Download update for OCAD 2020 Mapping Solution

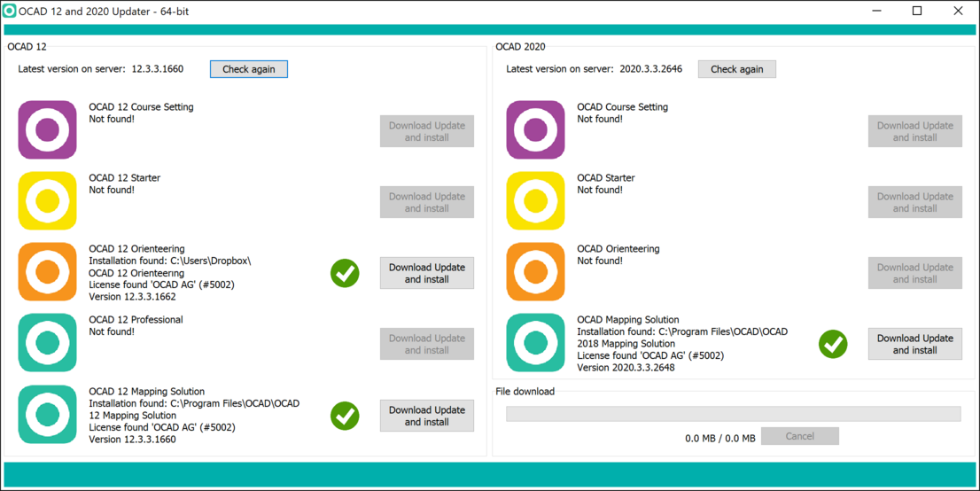[915, 344]
